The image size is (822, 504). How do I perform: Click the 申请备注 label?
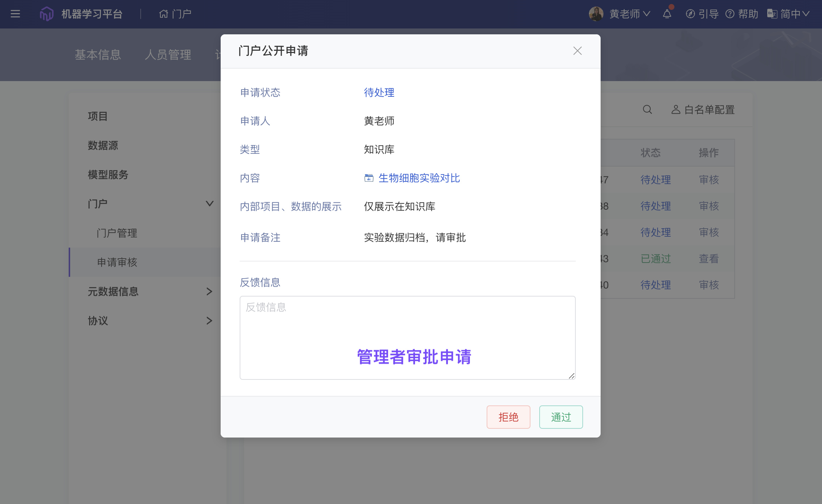[x=260, y=237]
